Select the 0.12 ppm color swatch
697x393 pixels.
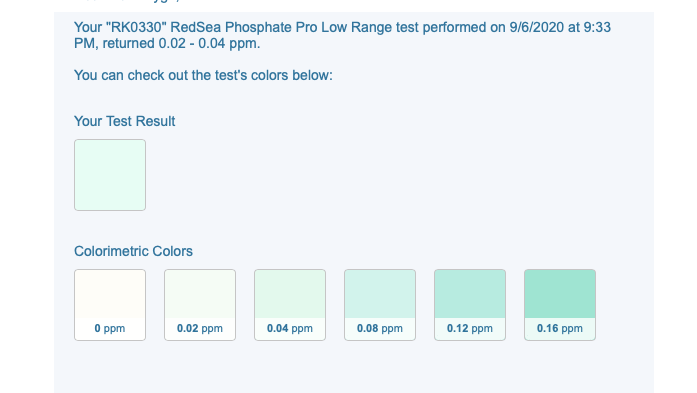470,305
